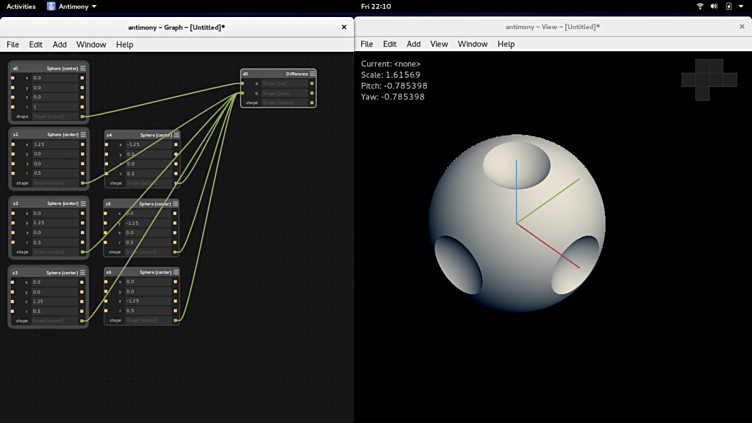The height and width of the screenshot is (423, 752).
Task: Click the a0 shape output port
Action: tap(82, 116)
